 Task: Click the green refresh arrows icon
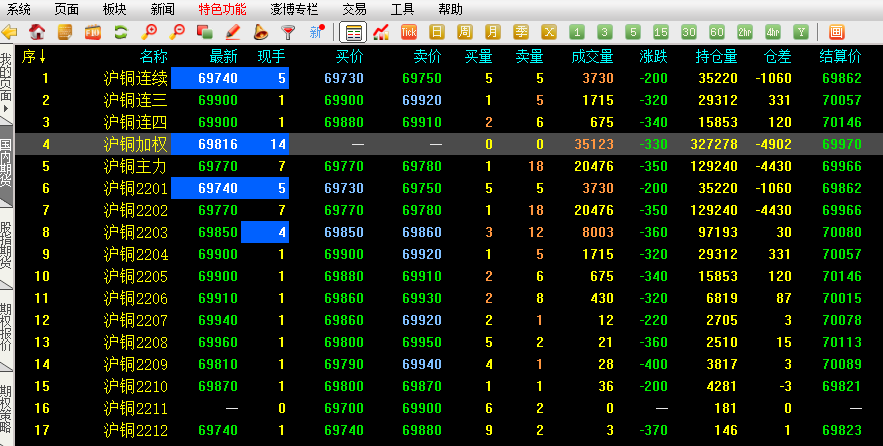tap(121, 32)
